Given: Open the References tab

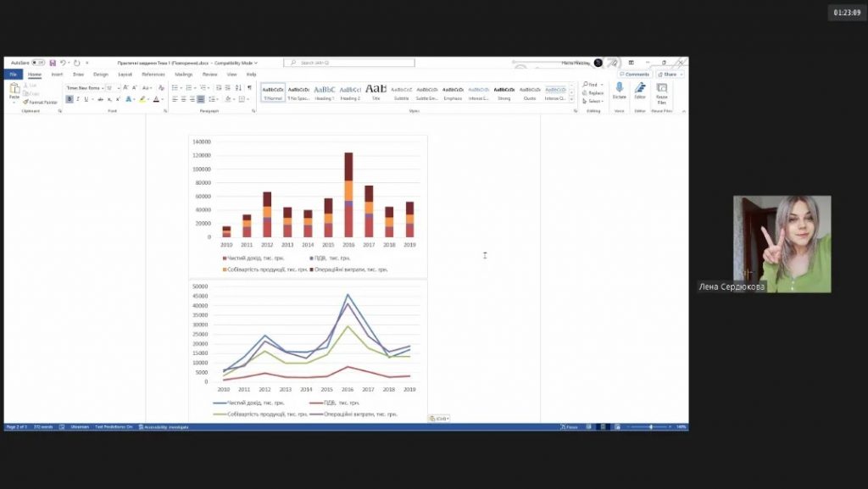Looking at the screenshot, I should click(153, 75).
